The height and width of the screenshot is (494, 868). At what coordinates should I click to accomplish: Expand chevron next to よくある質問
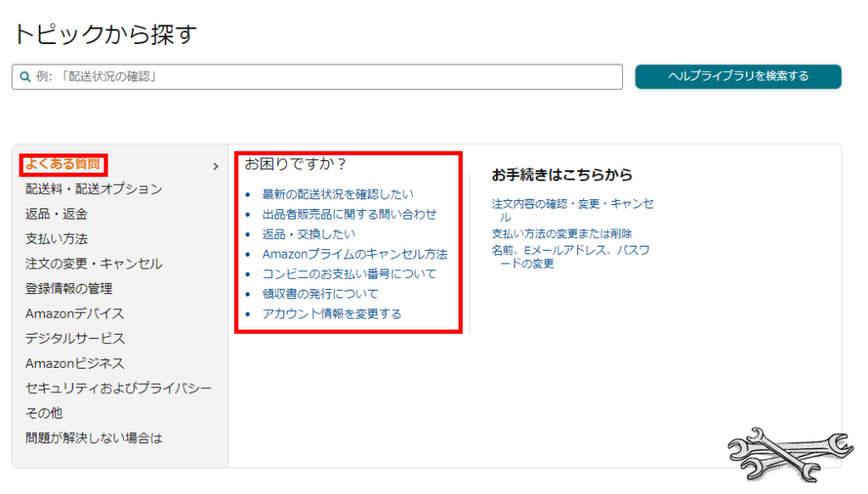coord(216,167)
